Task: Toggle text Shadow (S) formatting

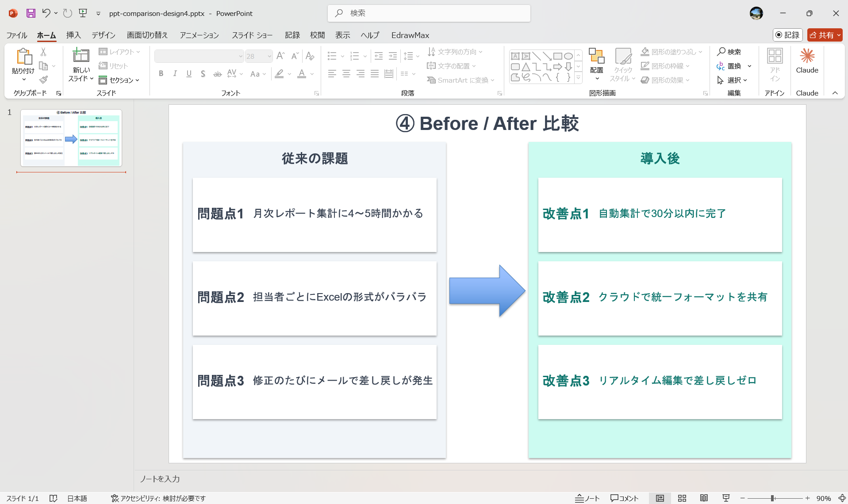Action: tap(203, 74)
